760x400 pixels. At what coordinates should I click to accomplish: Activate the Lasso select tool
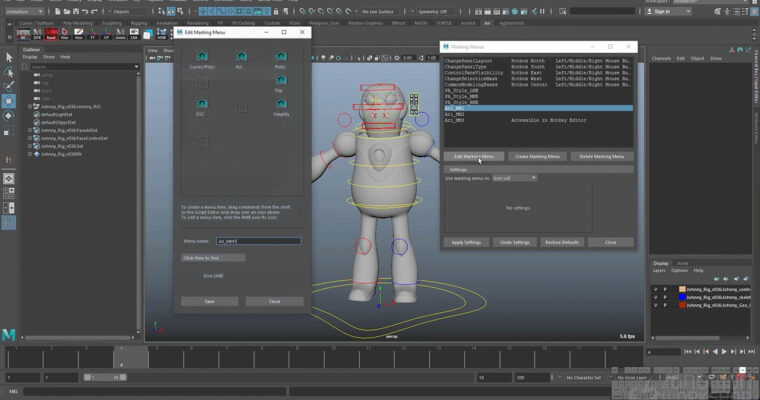(x=9, y=72)
